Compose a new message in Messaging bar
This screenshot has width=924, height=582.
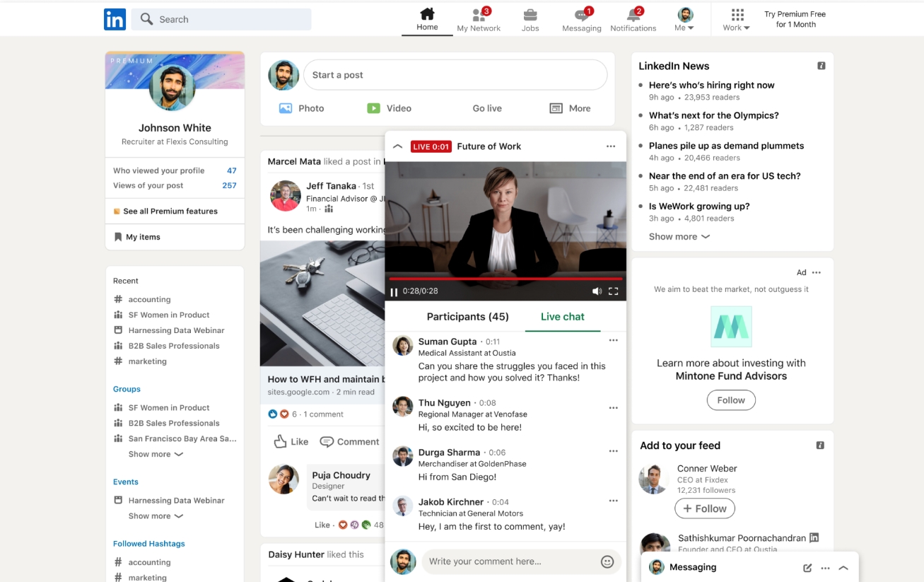807,568
